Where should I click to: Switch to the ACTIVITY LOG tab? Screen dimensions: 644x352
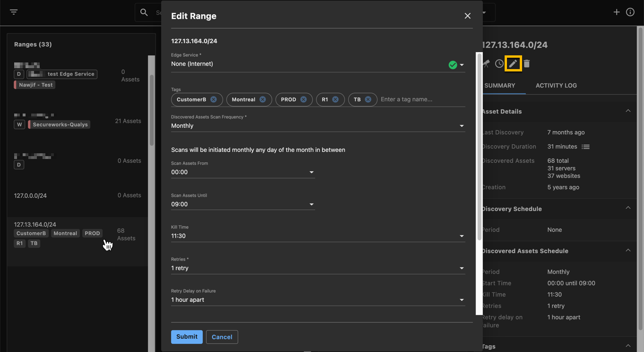pos(556,86)
